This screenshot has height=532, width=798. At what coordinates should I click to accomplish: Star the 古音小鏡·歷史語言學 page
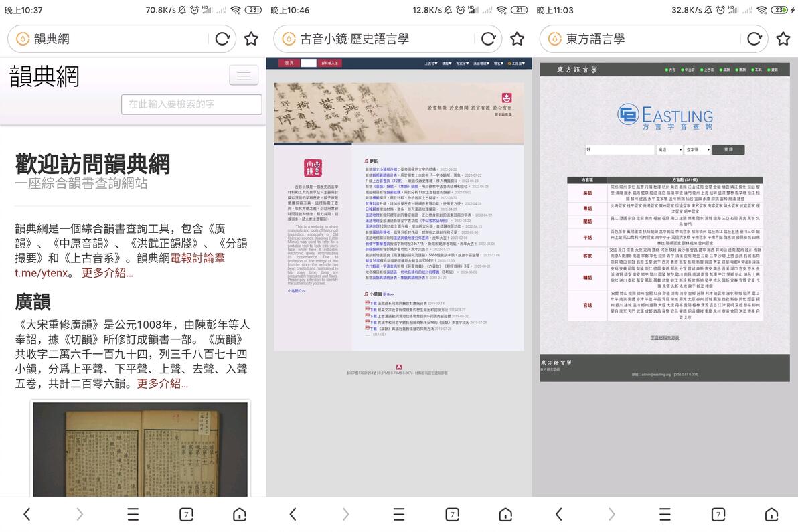click(517, 39)
